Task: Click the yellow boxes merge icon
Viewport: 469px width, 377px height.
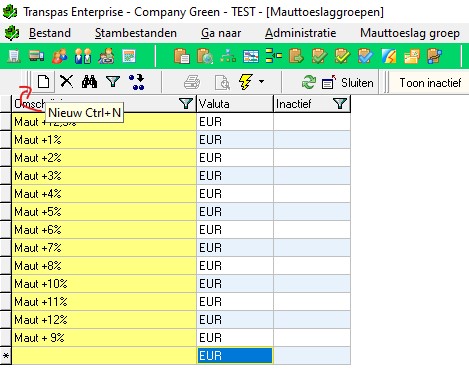Action: tap(274, 56)
